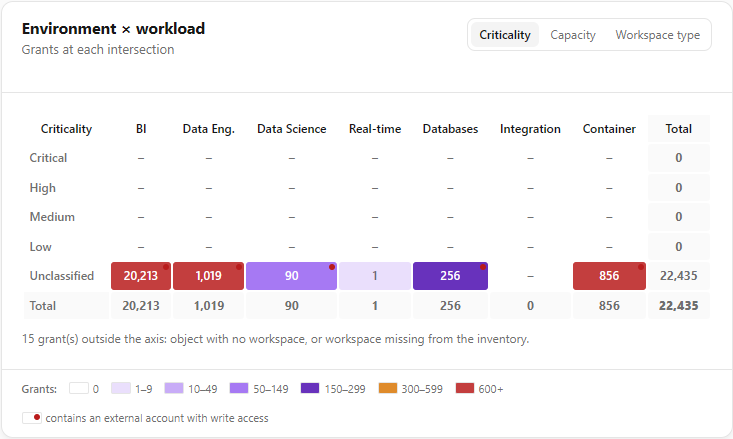
Task: Click the orange 300–599 grants legend swatch
Action: pos(388,388)
